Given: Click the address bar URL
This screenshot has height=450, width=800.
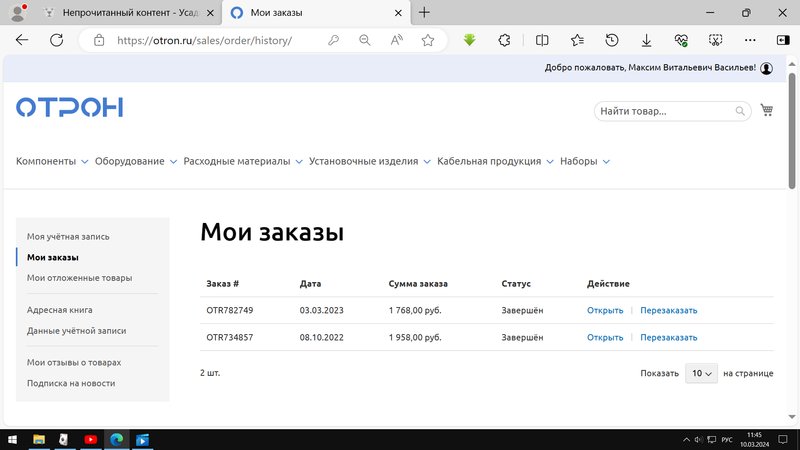Looking at the screenshot, I should point(204,40).
